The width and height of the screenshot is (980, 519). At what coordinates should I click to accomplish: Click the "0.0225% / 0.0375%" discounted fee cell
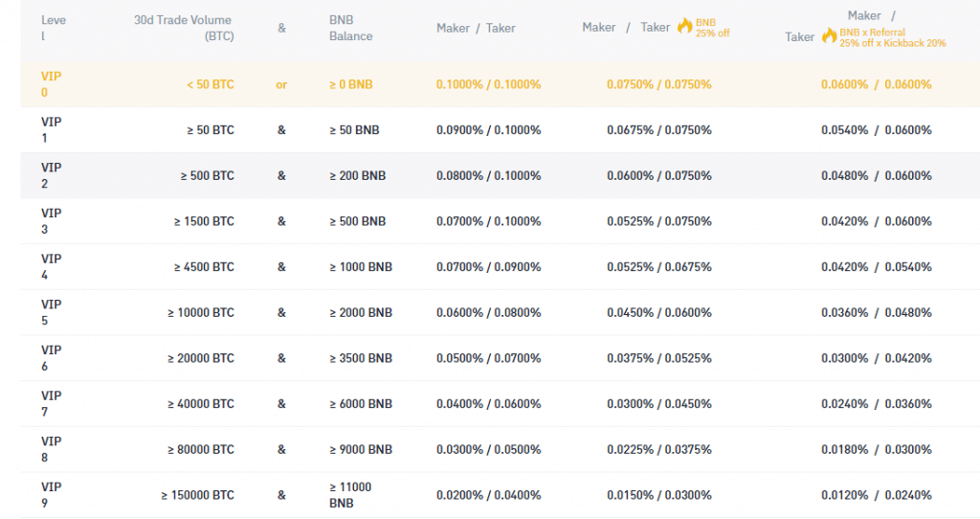click(x=659, y=450)
